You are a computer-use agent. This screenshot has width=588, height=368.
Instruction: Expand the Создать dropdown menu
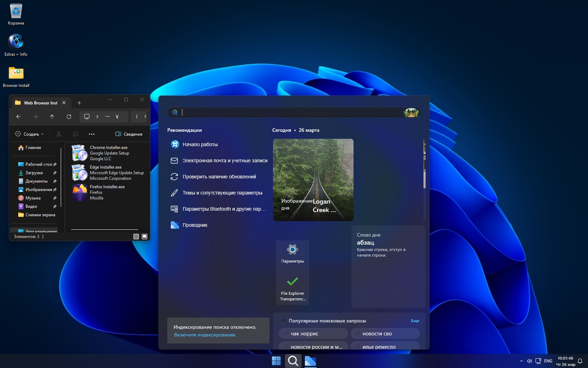pos(30,134)
